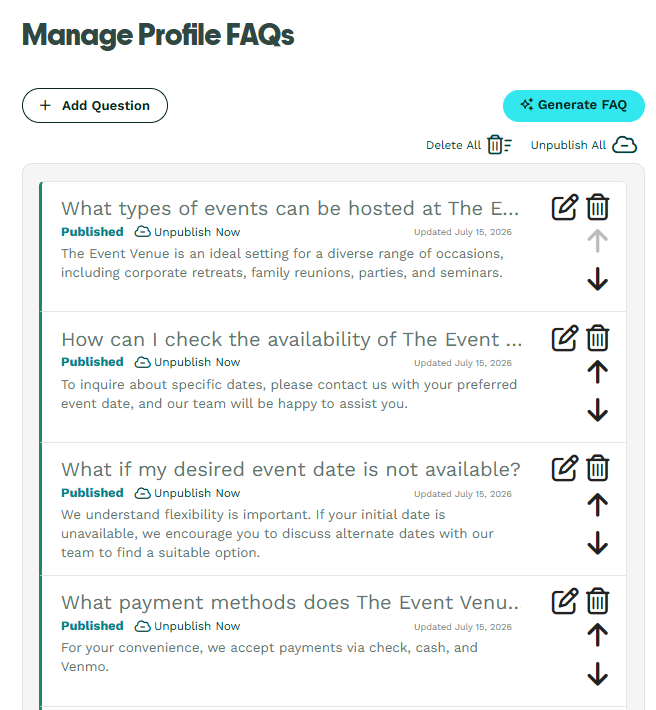Move 'desired event date' FAQ up
This screenshot has width=656, height=710.
[x=598, y=504]
